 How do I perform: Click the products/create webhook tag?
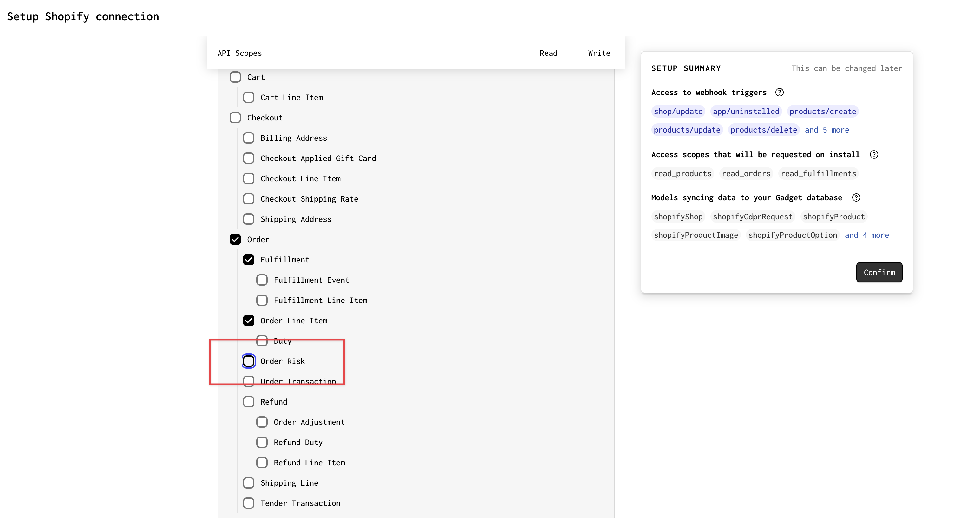[822, 112]
